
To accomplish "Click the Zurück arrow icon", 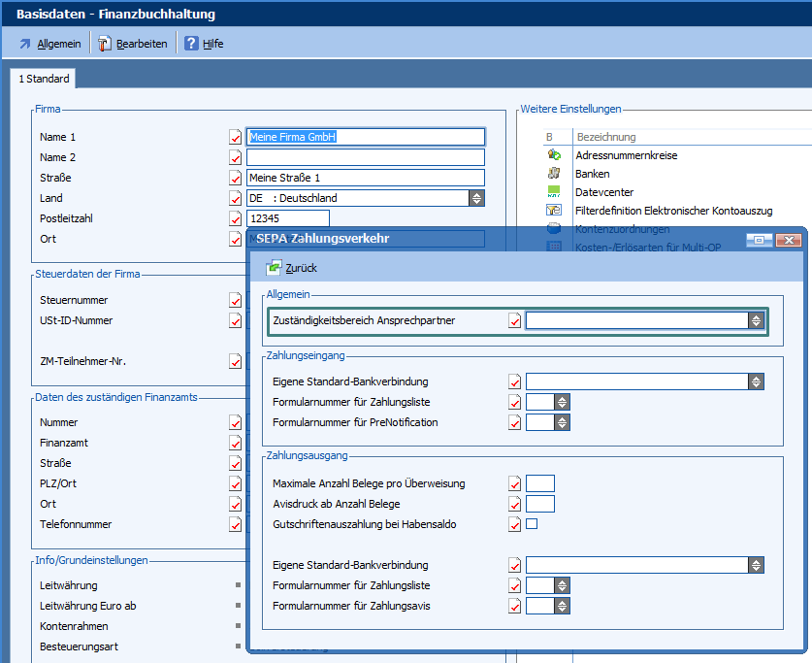I will (274, 268).
